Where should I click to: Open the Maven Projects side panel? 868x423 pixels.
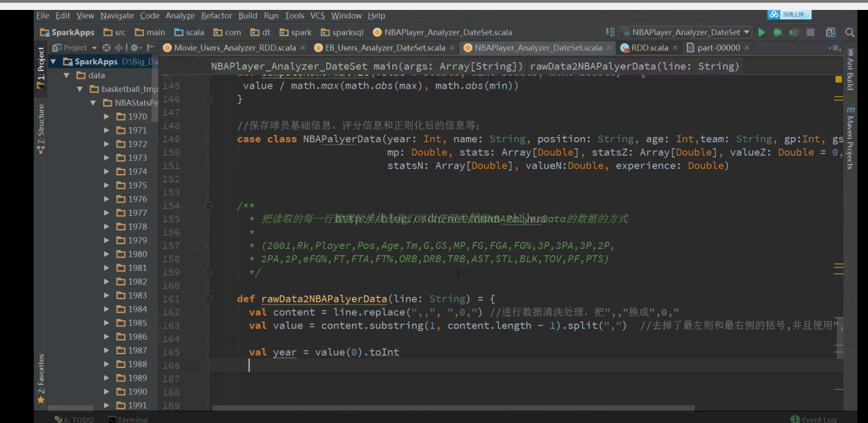point(851,138)
